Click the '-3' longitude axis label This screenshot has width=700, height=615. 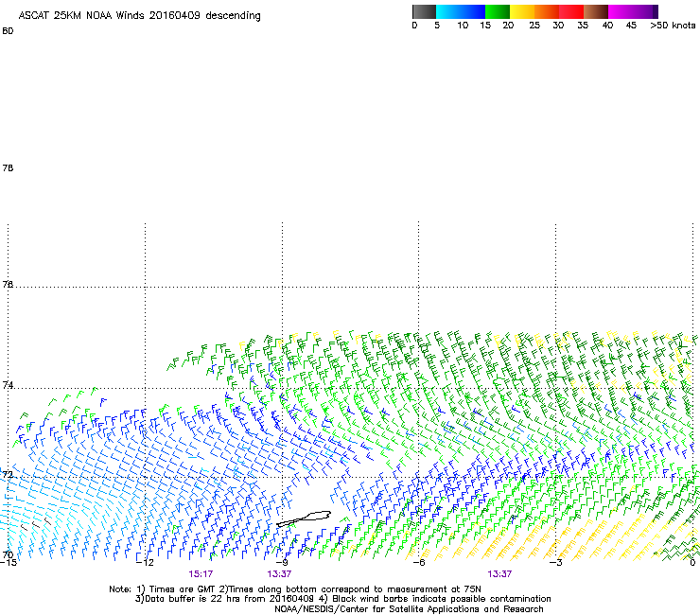click(556, 563)
